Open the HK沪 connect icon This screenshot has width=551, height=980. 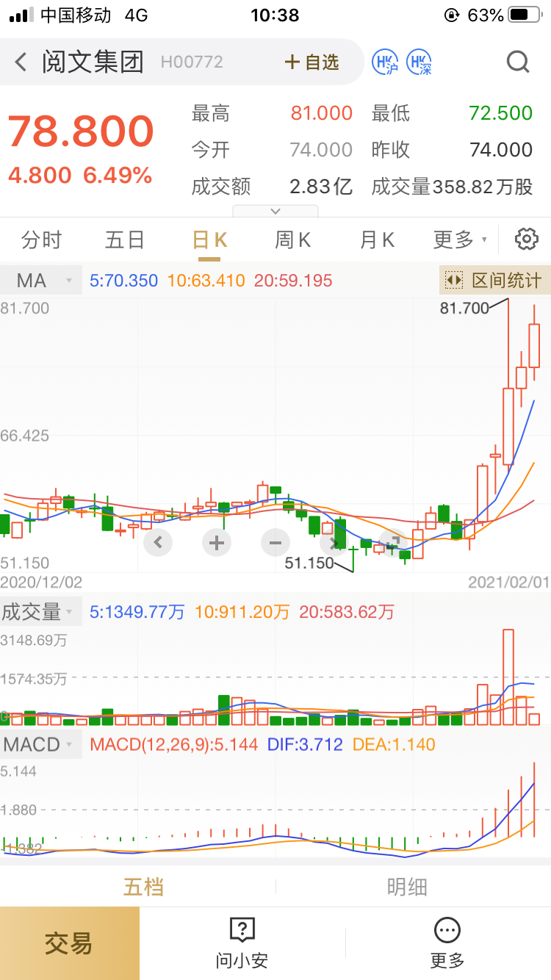(x=385, y=62)
